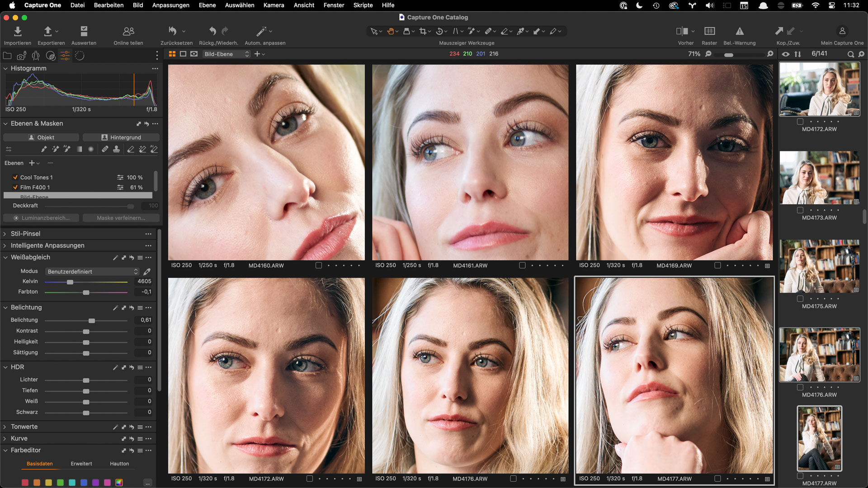Collapse the Histogramm panel

(5, 68)
